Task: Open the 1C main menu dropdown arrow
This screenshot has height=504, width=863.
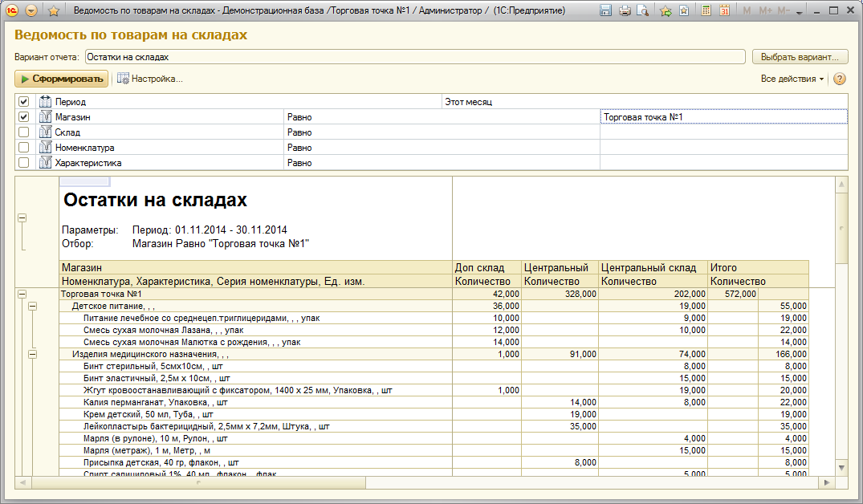Action: click(31, 11)
